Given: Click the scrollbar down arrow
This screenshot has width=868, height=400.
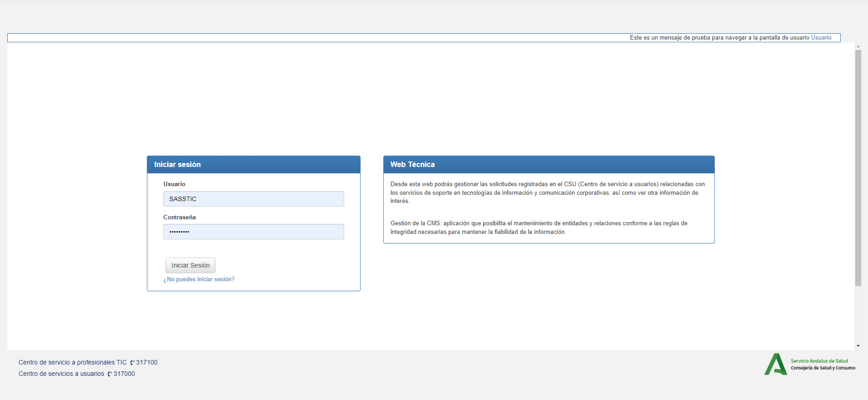Looking at the screenshot, I should click(858, 346).
